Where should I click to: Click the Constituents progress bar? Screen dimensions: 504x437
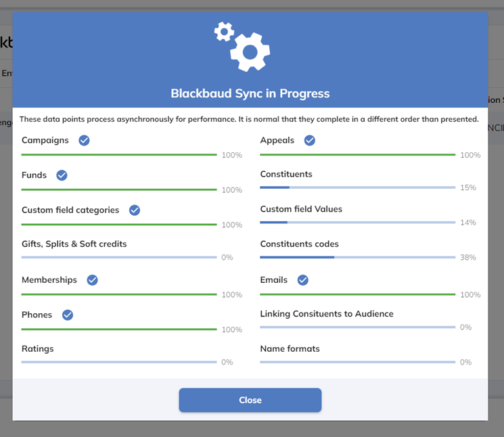[357, 187]
